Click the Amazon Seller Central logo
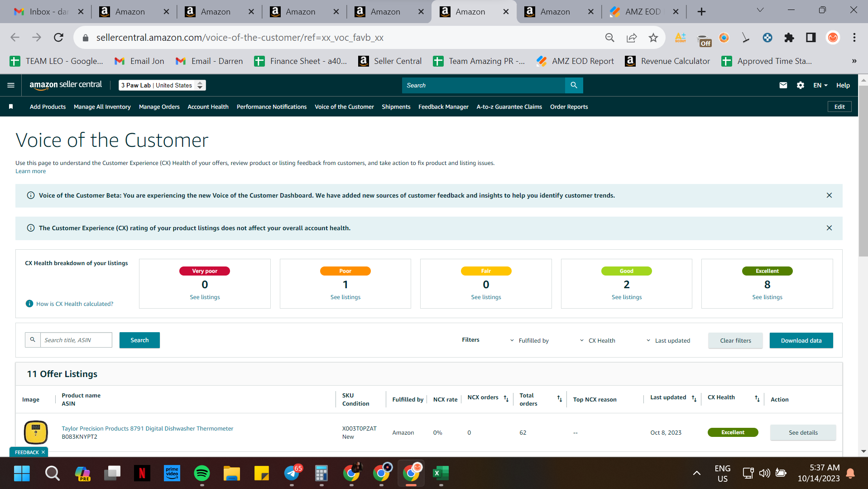 click(x=66, y=85)
